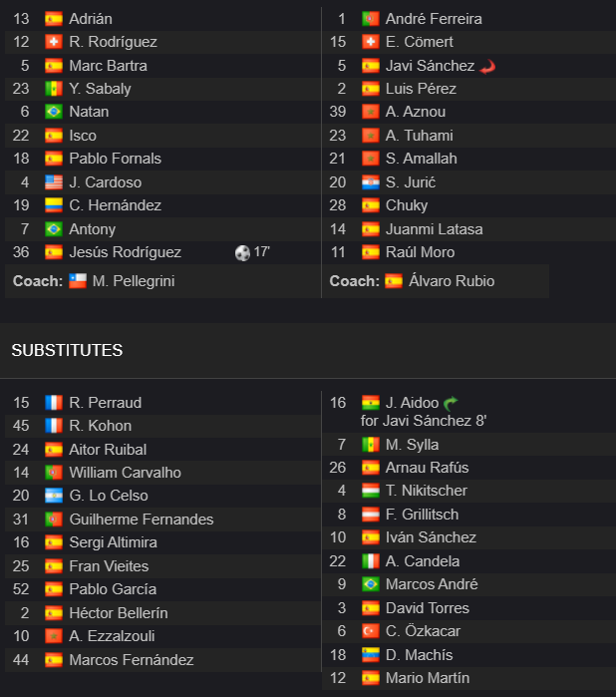
Task: Click the Colombia flag beside C. Hernández
Action: [x=54, y=205]
